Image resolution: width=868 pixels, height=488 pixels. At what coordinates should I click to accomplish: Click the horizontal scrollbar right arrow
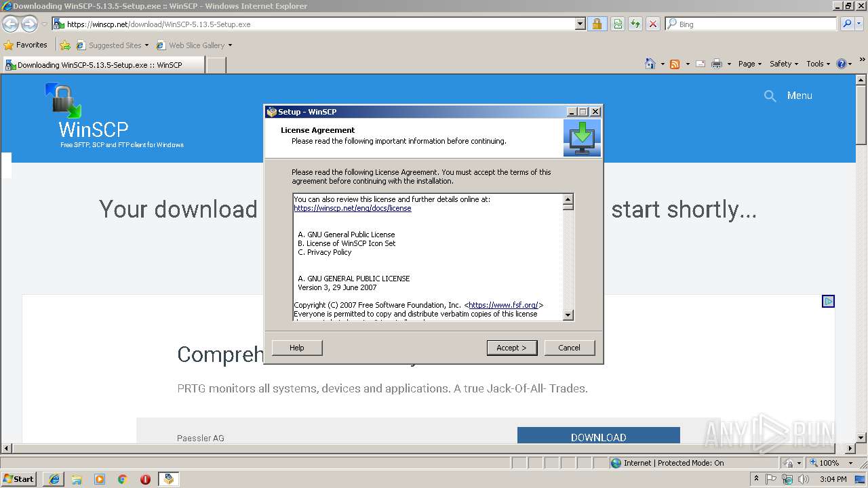coord(850,448)
